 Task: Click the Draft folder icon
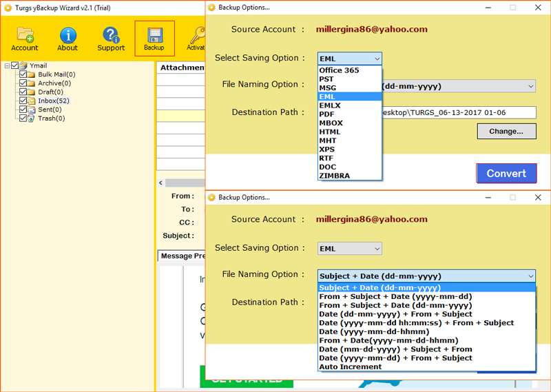[x=31, y=92]
